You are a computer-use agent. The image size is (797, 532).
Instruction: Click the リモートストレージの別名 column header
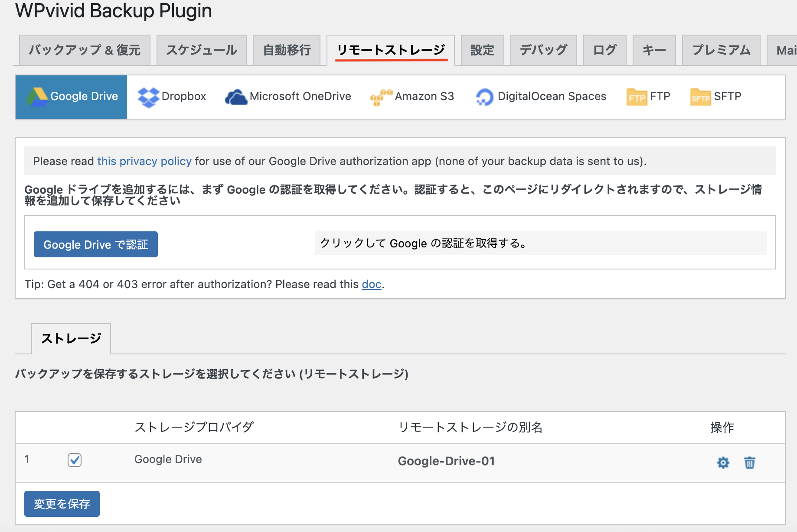470,427
